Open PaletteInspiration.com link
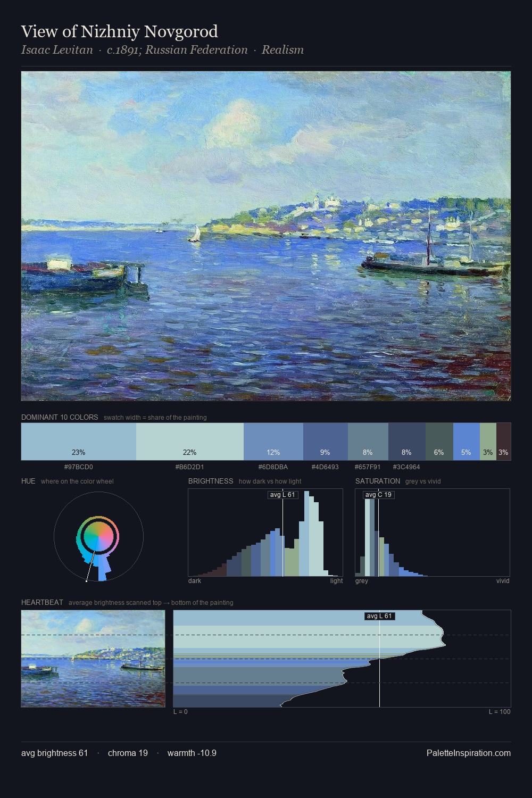Viewport: 532px width, 798px height. 469,753
